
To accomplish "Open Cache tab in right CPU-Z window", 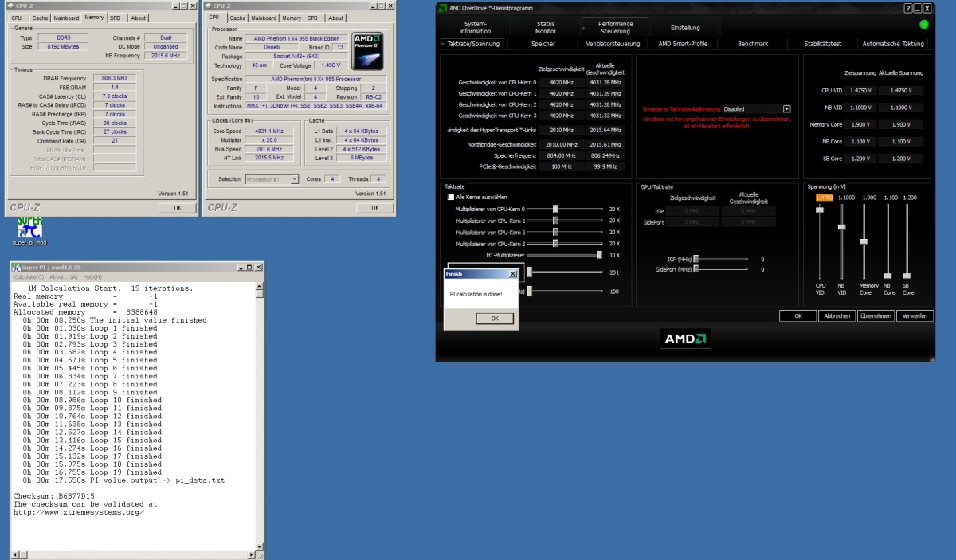I will [237, 18].
